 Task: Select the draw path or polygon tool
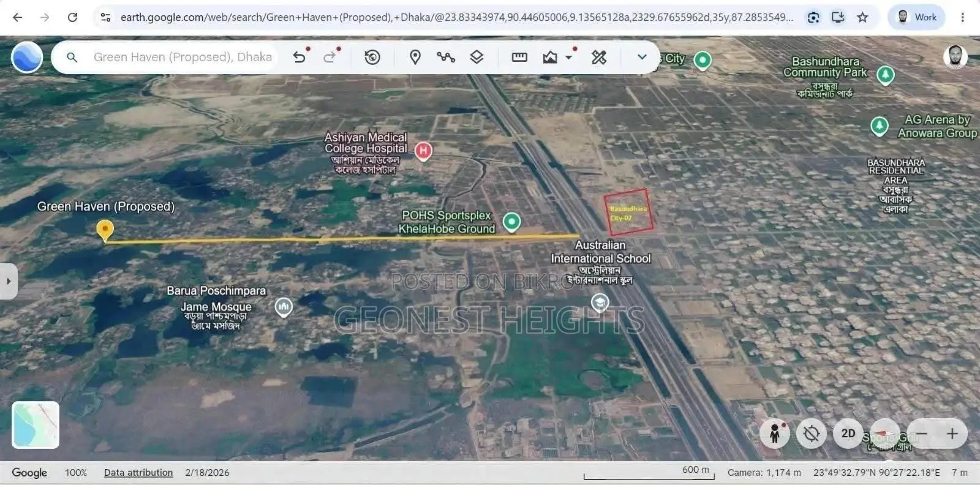(x=446, y=57)
